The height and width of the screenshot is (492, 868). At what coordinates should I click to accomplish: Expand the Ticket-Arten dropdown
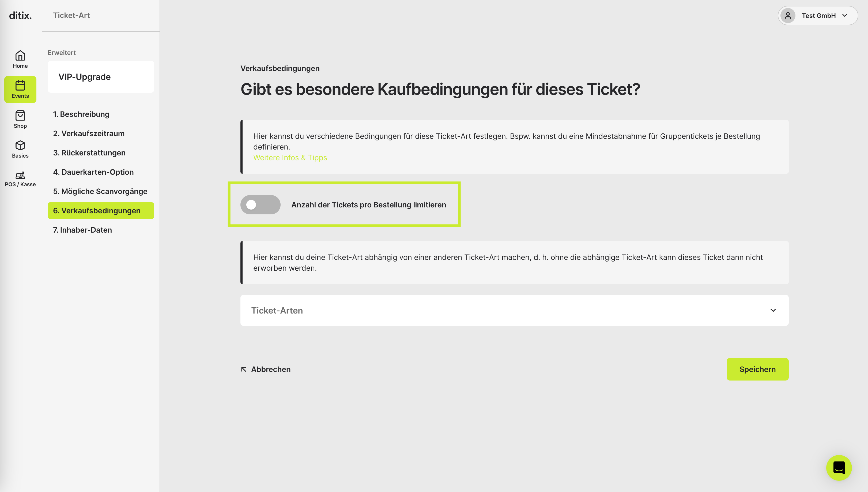click(x=514, y=310)
